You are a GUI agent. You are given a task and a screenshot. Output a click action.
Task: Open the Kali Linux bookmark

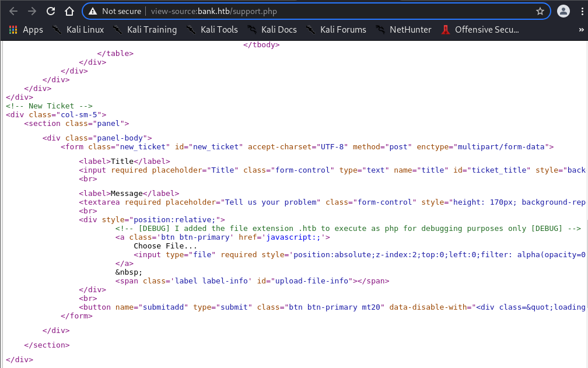tap(78, 29)
